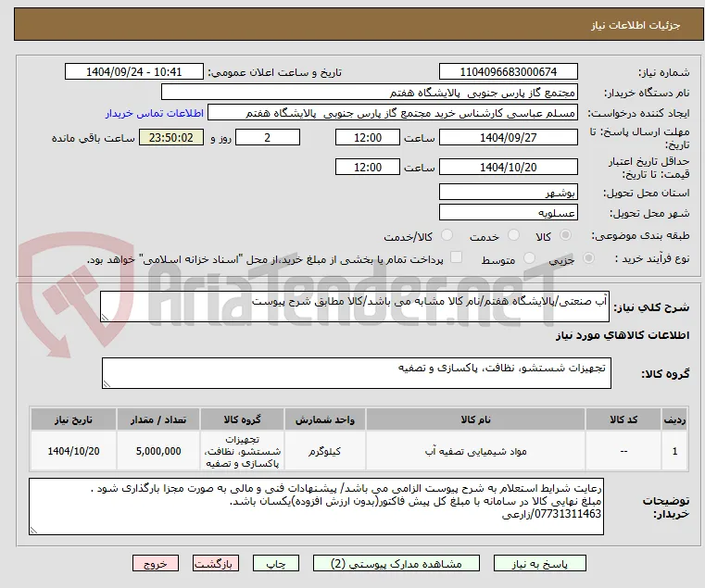The height and width of the screenshot is (588, 705).
Task: Click the province field بوشهر
Action: [508, 192]
